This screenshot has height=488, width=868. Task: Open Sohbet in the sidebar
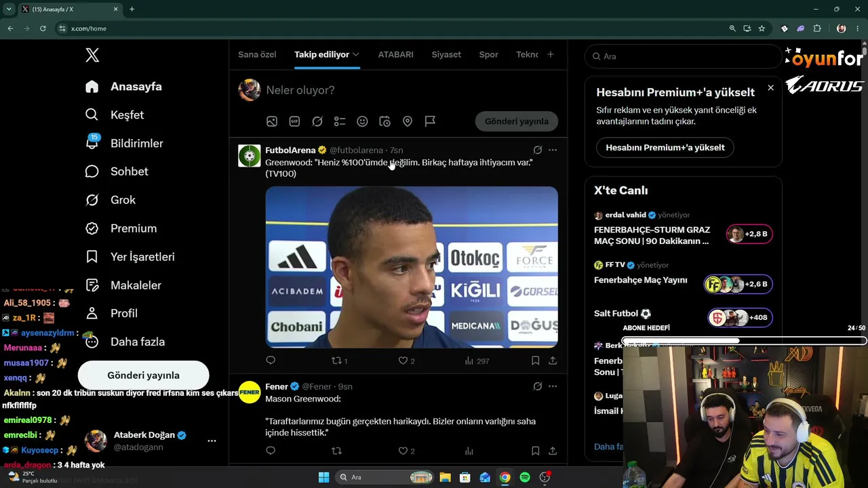[117, 171]
